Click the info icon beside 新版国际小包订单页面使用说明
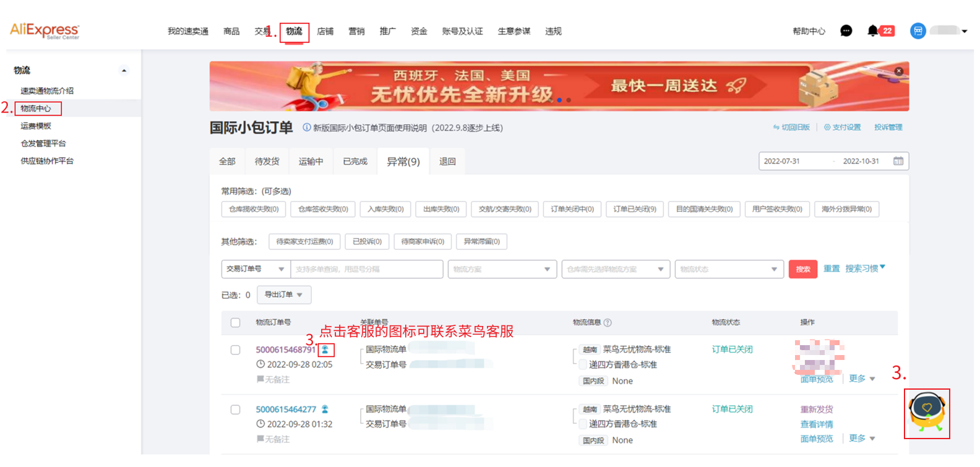This screenshot has height=467, width=980. [x=306, y=127]
